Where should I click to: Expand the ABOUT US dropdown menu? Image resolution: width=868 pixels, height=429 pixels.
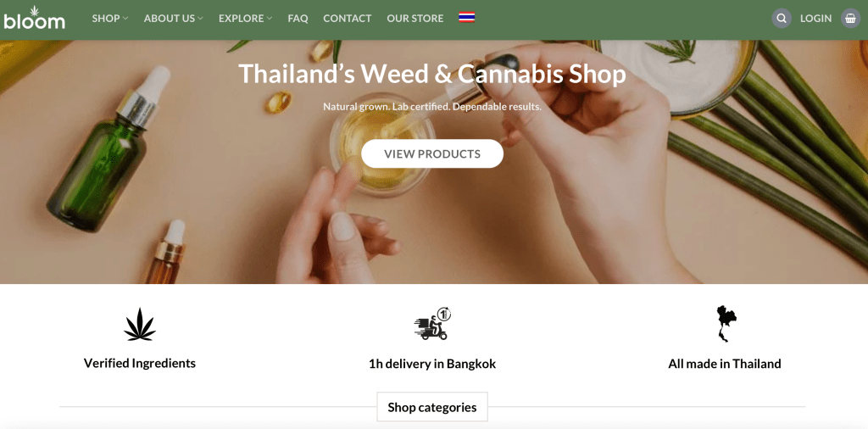pyautogui.click(x=173, y=19)
